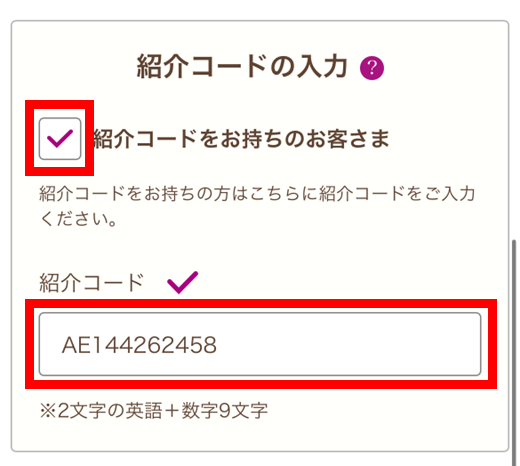The height and width of the screenshot is (466, 520).
Task: Place cursor after AE144262458 text
Action: coord(219,345)
